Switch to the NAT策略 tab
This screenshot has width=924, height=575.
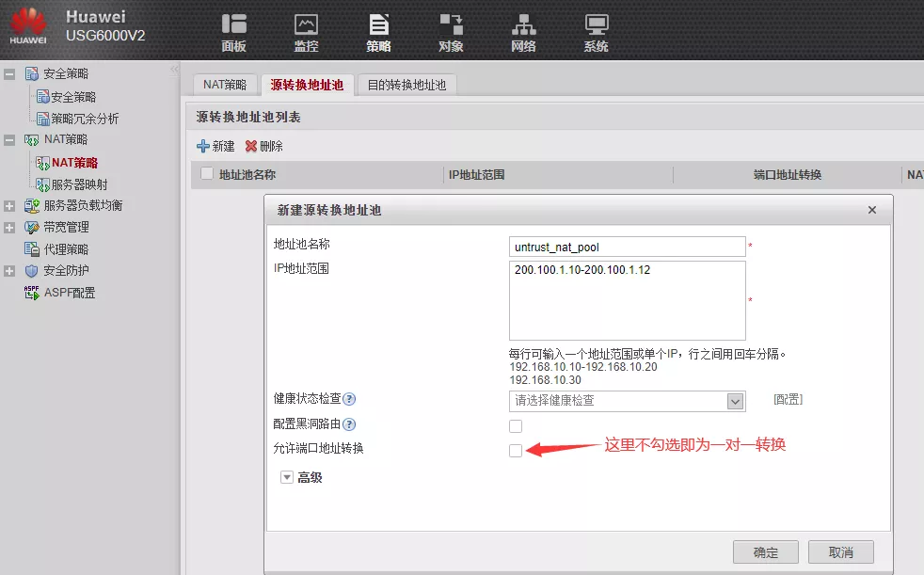[x=225, y=85]
